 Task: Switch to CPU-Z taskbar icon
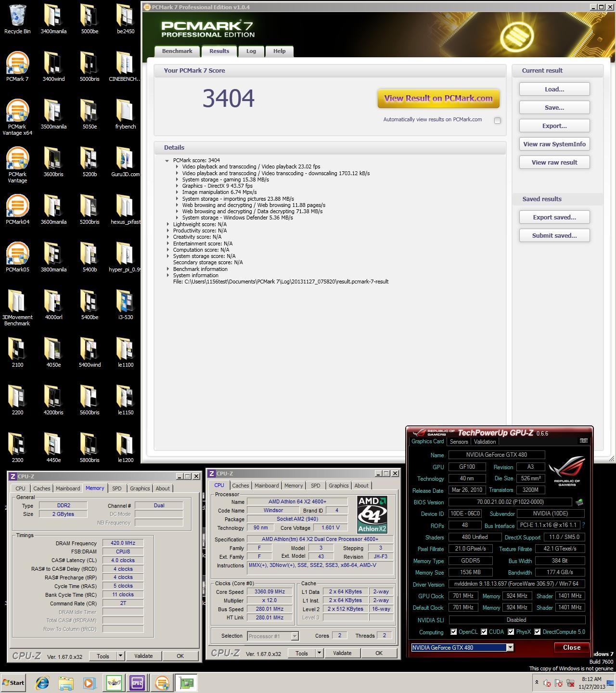pyautogui.click(x=137, y=683)
